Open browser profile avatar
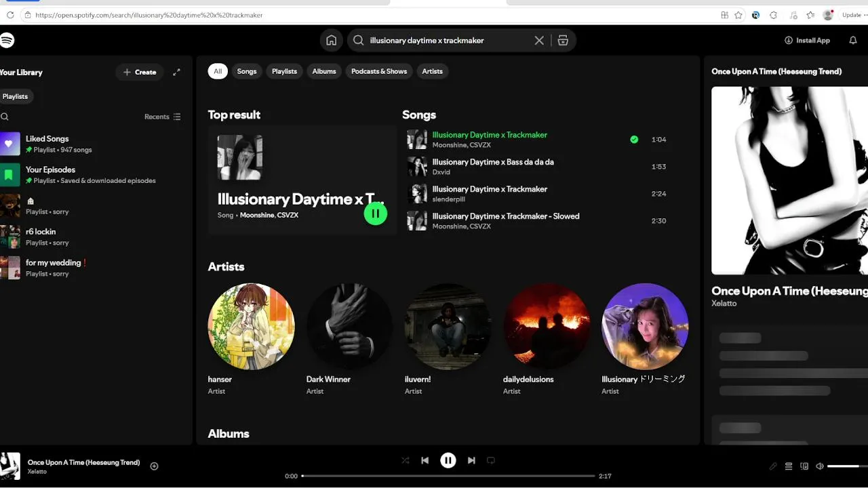The image size is (868, 488). coord(828,15)
